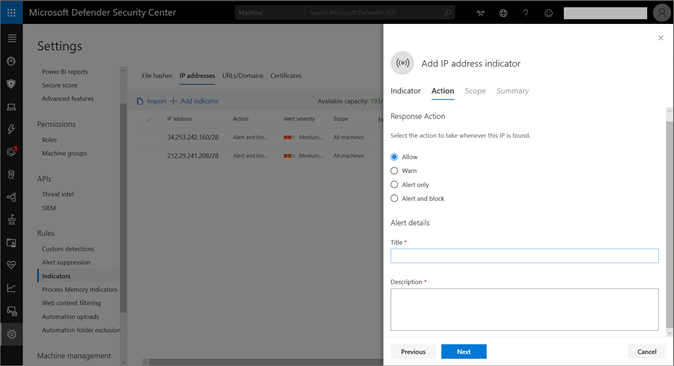Open the File hashes tab
The width and height of the screenshot is (674, 366).
157,76
